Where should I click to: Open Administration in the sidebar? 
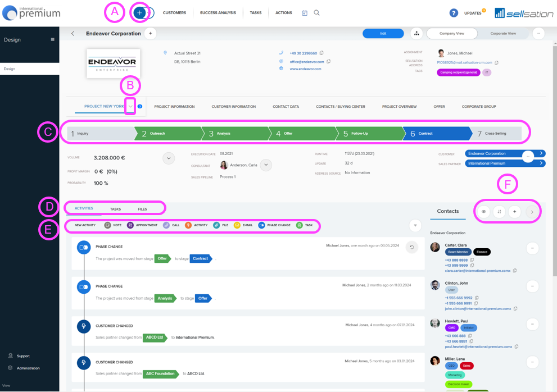[x=24, y=368]
